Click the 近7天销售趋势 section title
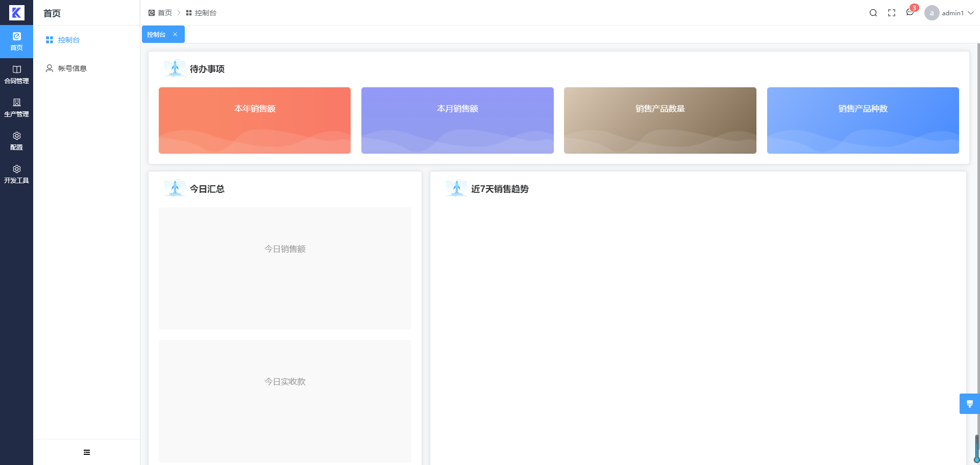 [500, 189]
